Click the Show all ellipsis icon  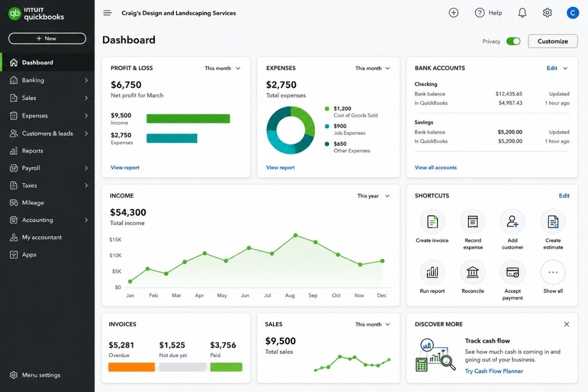pyautogui.click(x=553, y=272)
